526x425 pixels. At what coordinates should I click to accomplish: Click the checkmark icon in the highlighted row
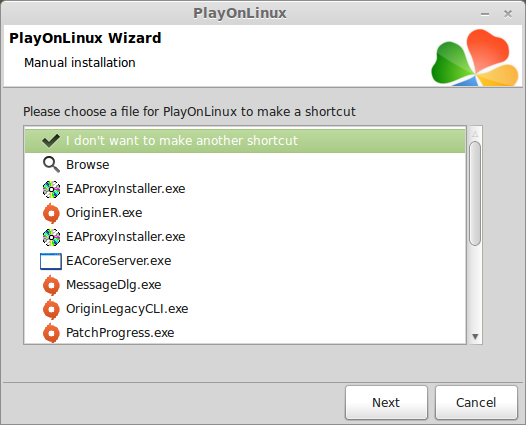pyautogui.click(x=51, y=141)
